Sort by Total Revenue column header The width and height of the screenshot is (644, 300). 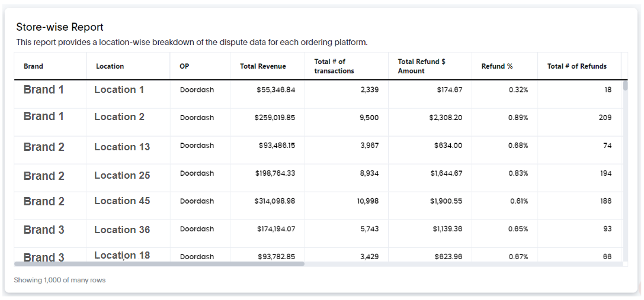tap(263, 66)
